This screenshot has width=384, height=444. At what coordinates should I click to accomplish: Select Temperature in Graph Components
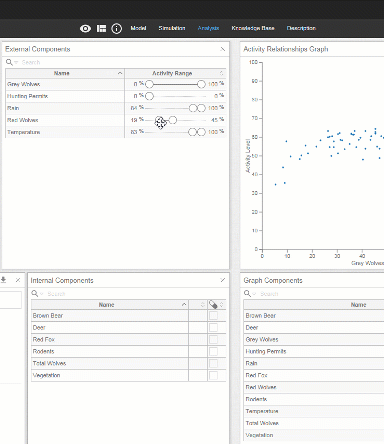314,412
